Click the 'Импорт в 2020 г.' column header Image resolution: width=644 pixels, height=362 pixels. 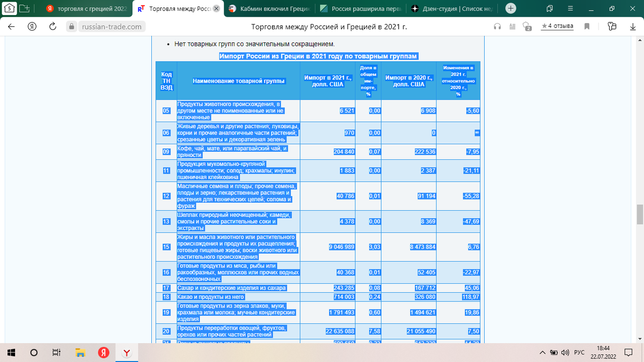pyautogui.click(x=409, y=81)
